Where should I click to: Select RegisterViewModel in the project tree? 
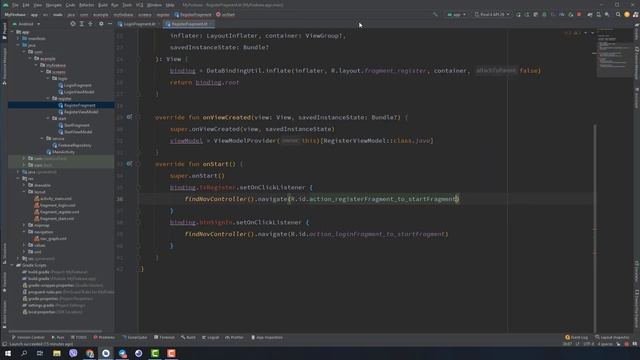click(x=81, y=112)
